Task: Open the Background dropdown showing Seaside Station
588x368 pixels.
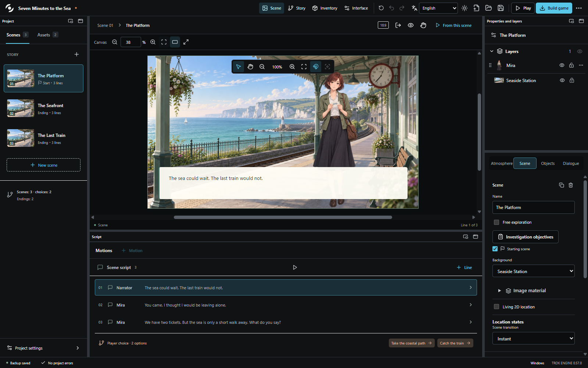Action: tap(533, 271)
